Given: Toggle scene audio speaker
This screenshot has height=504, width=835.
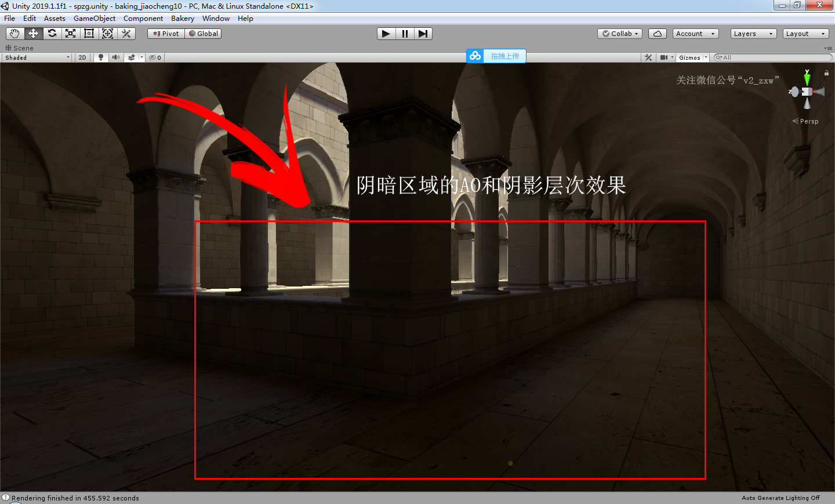Looking at the screenshot, I should pos(116,57).
